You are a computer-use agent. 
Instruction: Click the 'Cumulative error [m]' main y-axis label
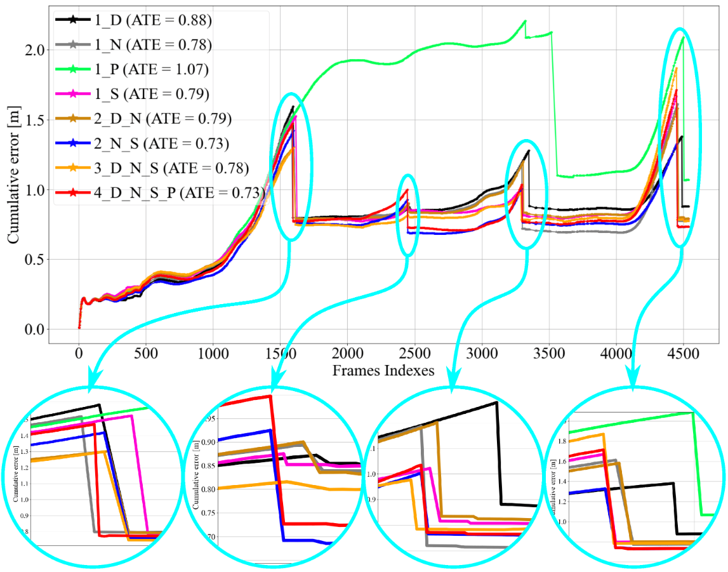pyautogui.click(x=13, y=171)
